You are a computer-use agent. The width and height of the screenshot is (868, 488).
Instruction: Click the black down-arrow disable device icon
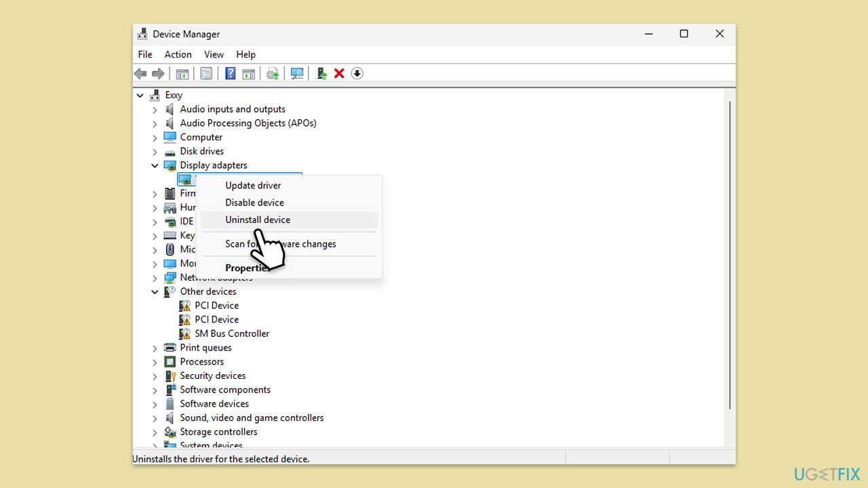[357, 73]
